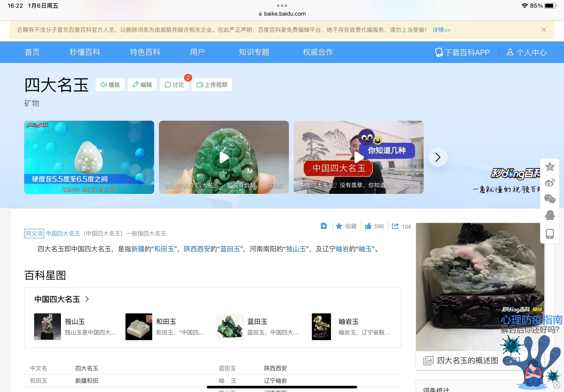
Task: Click 收藏 star to bookmark entry
Action: pos(346,226)
